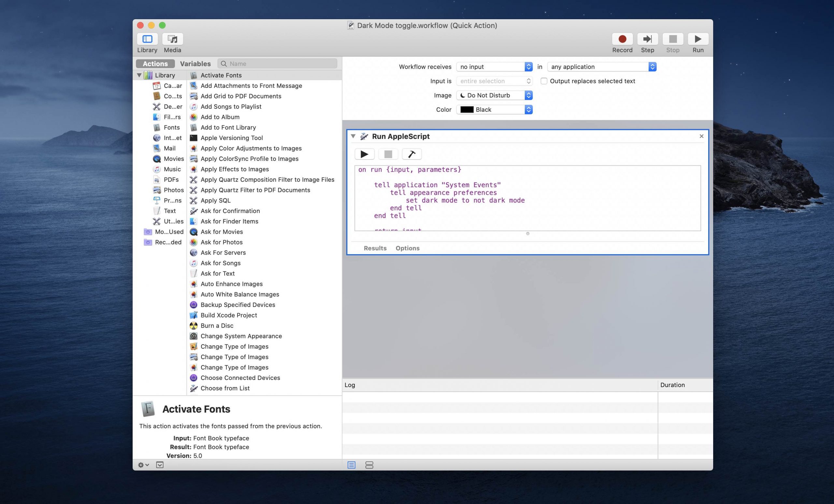Select the Choose from List action

coord(264,388)
